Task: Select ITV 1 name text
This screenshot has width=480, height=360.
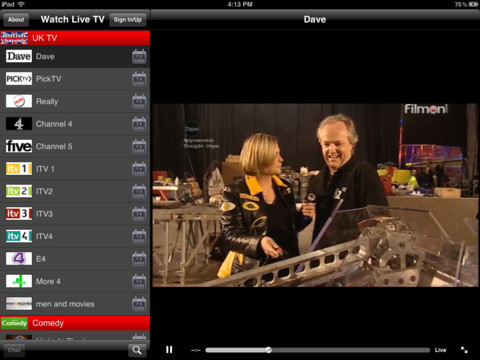Action: tap(45, 169)
